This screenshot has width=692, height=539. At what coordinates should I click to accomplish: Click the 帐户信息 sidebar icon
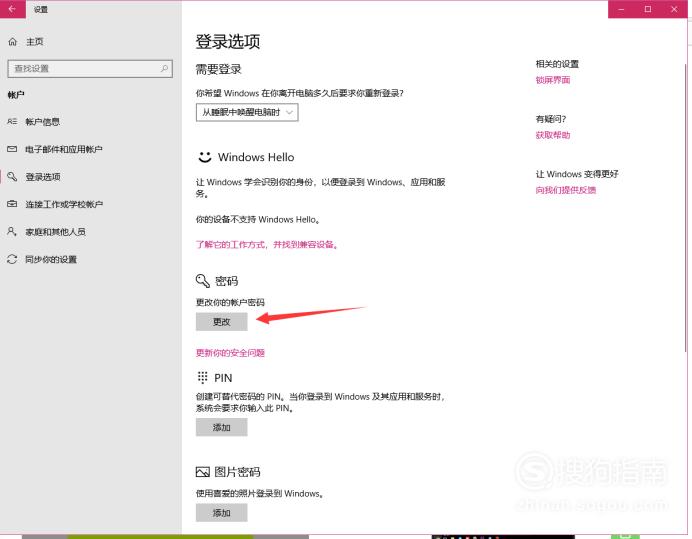[12, 121]
